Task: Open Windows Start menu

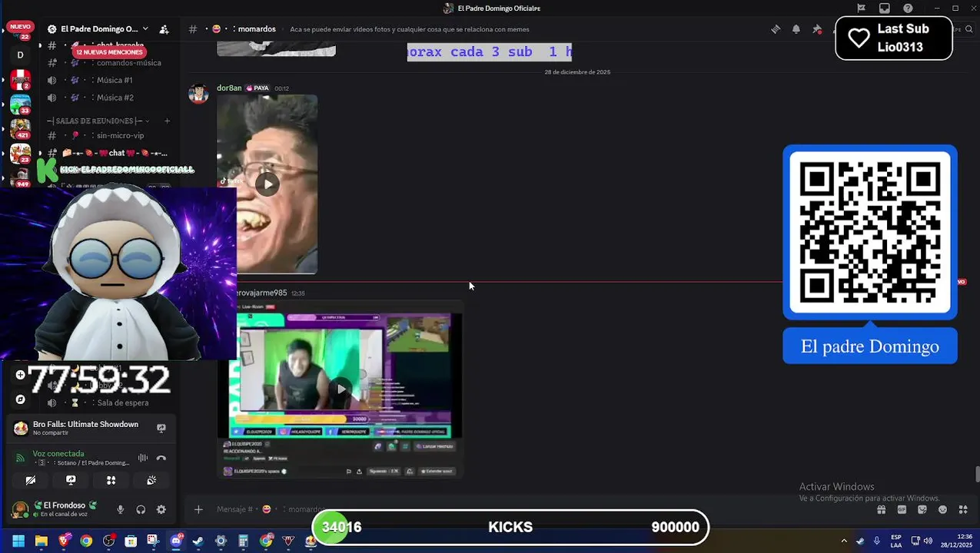Action: click(x=18, y=541)
